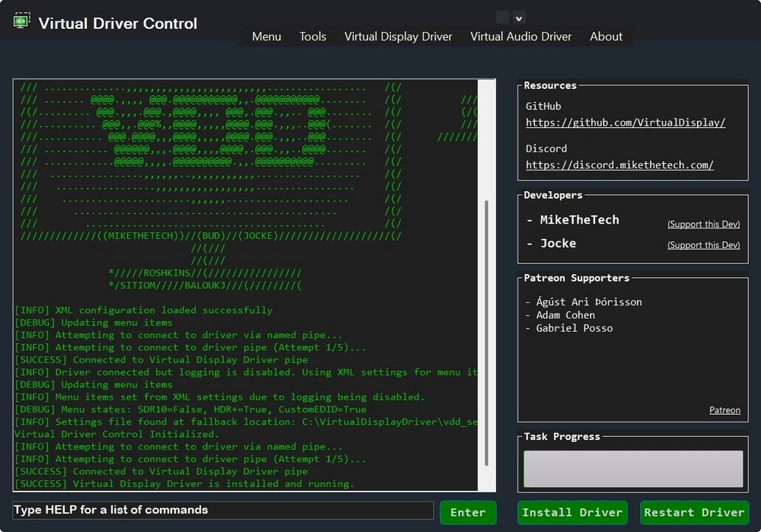Select supporter name Adam Cohen
This screenshot has width=761, height=532.
tap(565, 314)
